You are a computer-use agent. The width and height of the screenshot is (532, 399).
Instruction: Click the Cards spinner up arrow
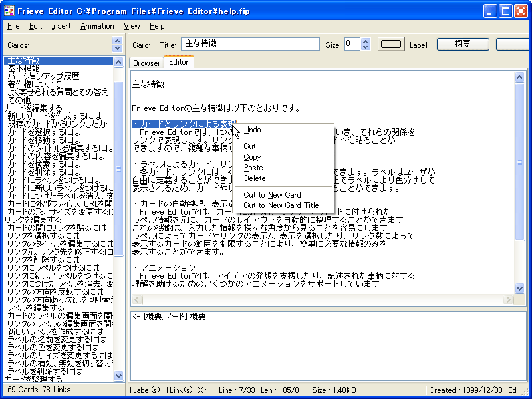pos(117,41)
